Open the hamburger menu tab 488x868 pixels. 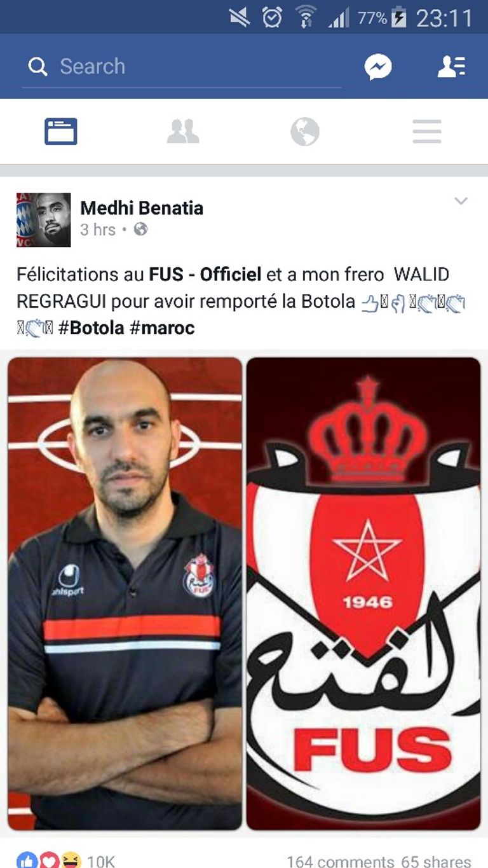[427, 132]
